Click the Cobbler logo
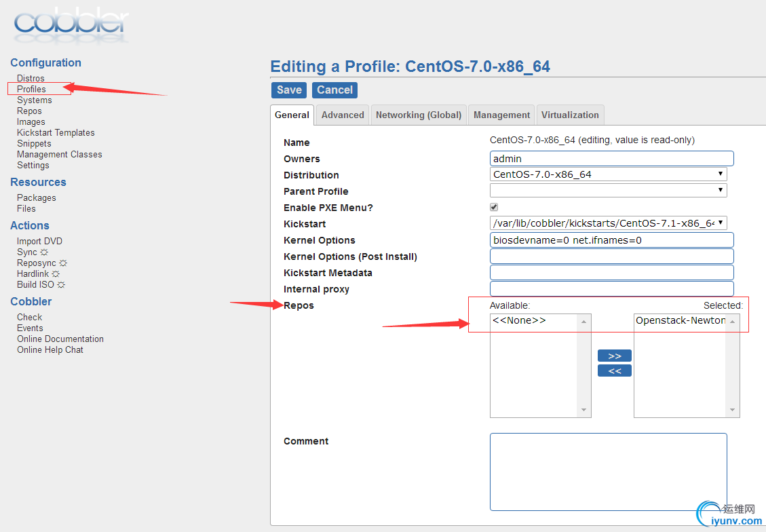 pos(71,24)
